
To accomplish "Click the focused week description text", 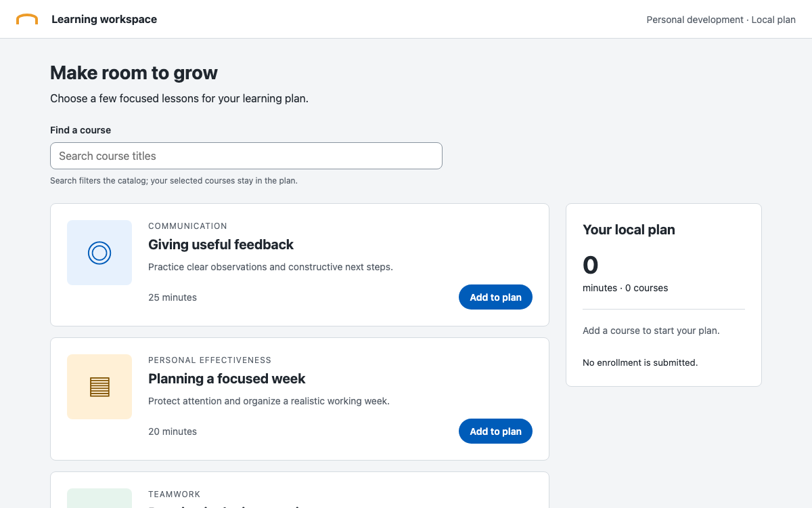I will [269, 401].
